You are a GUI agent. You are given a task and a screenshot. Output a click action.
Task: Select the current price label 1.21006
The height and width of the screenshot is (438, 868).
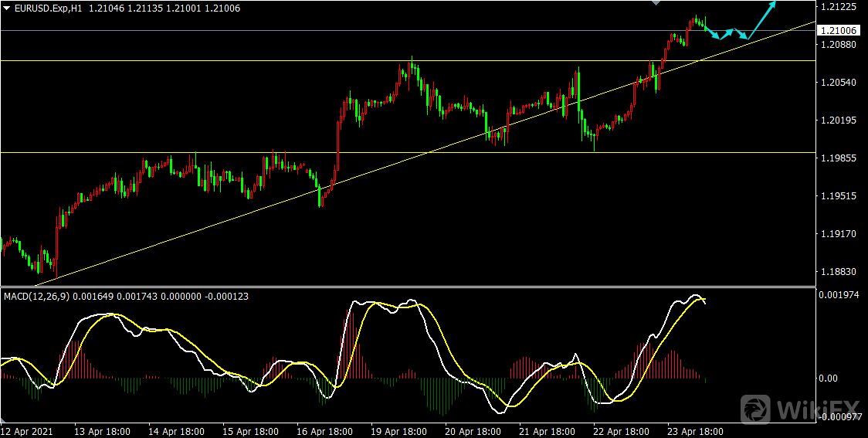click(x=840, y=30)
